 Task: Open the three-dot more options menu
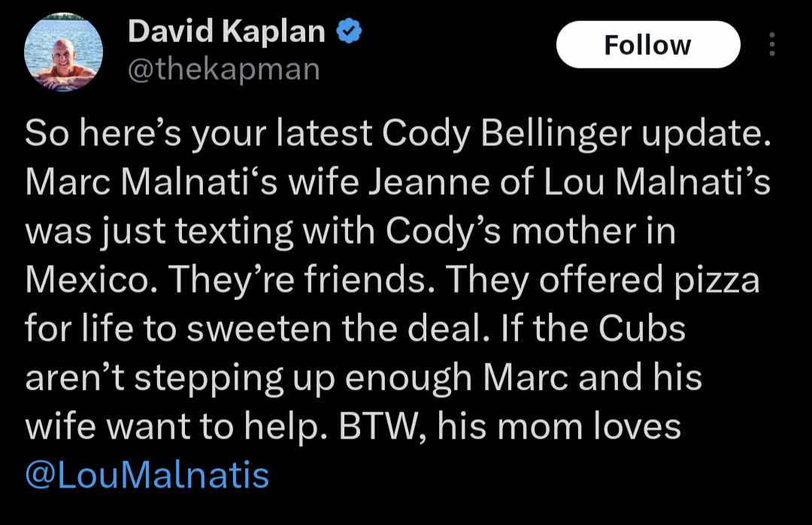tap(771, 44)
